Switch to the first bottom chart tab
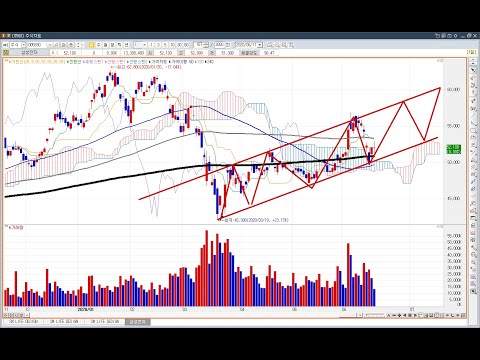 23,322
